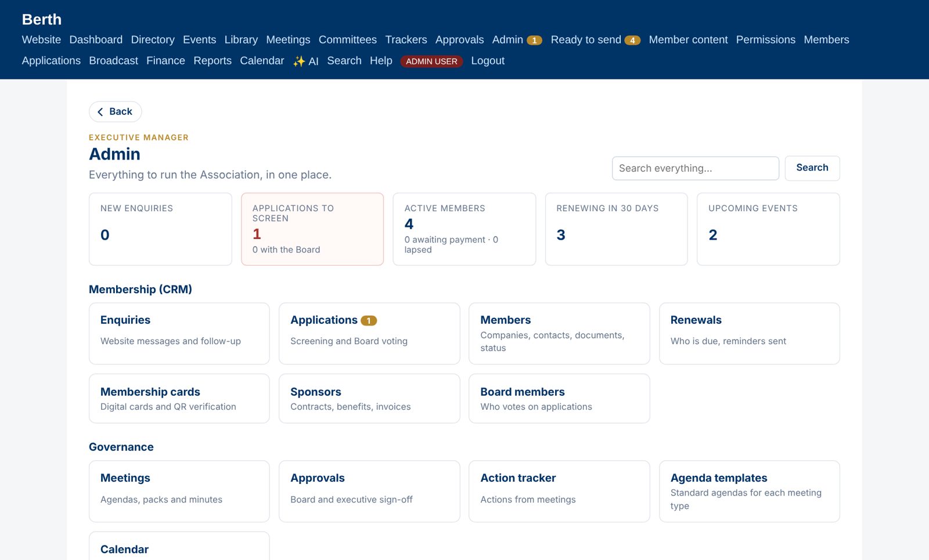The height and width of the screenshot is (560, 929).
Task: Open Permissions in the nav bar
Action: pos(766,39)
